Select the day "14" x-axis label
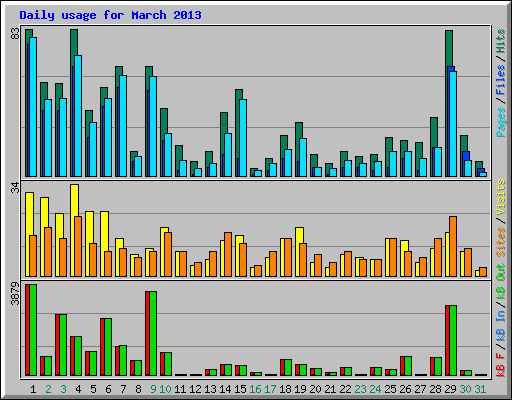512x400 pixels. tap(225, 389)
